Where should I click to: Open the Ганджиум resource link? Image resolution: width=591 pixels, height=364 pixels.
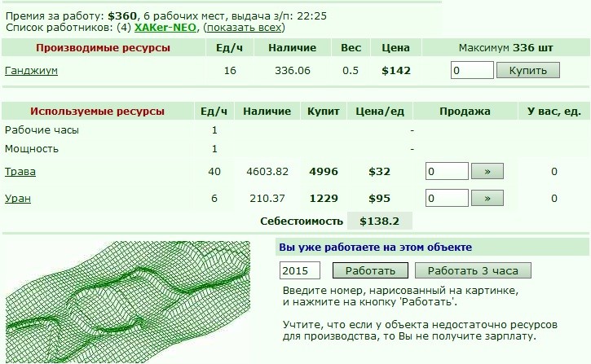click(31, 71)
